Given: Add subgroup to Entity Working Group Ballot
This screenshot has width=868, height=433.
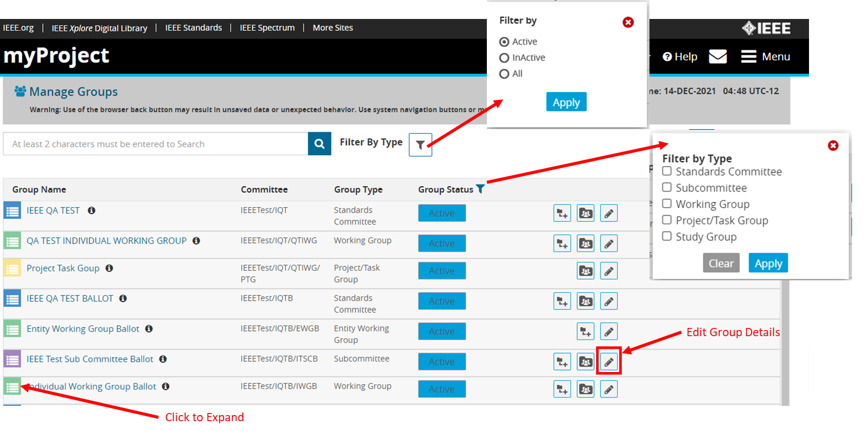Looking at the screenshot, I should pos(585,332).
